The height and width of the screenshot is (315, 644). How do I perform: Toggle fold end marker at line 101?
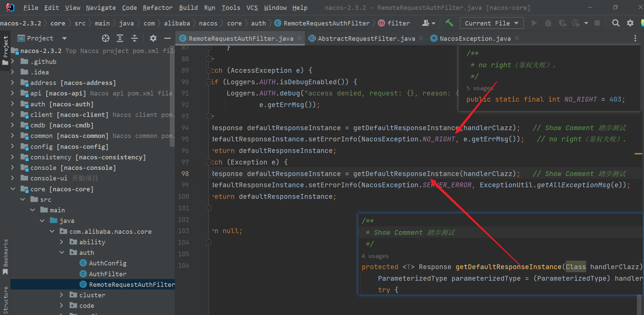pyautogui.click(x=209, y=208)
